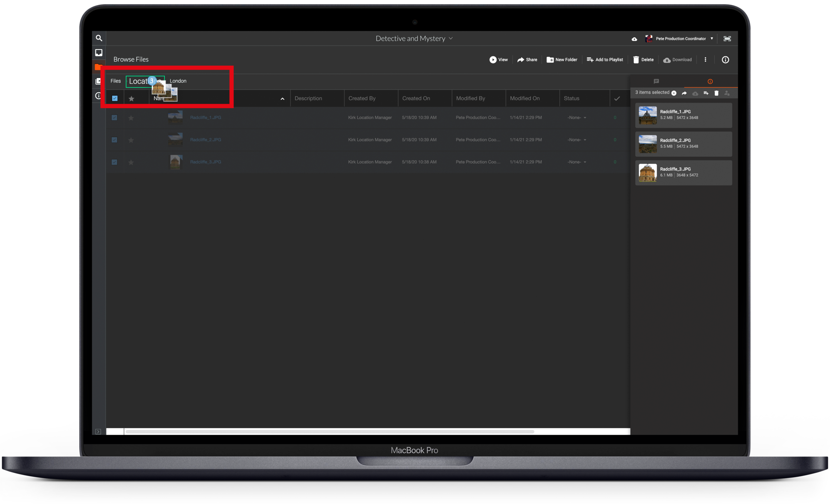Toggle the info panel icon in toolbar

click(x=725, y=60)
